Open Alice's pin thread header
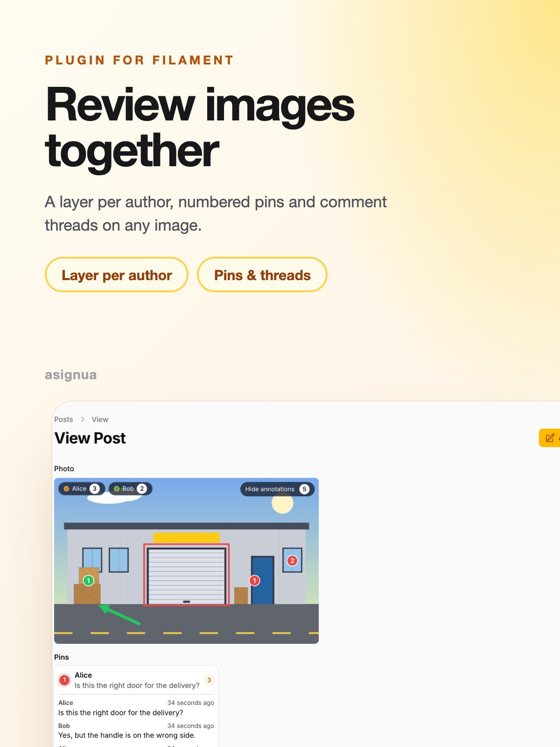 pyautogui.click(x=136, y=680)
